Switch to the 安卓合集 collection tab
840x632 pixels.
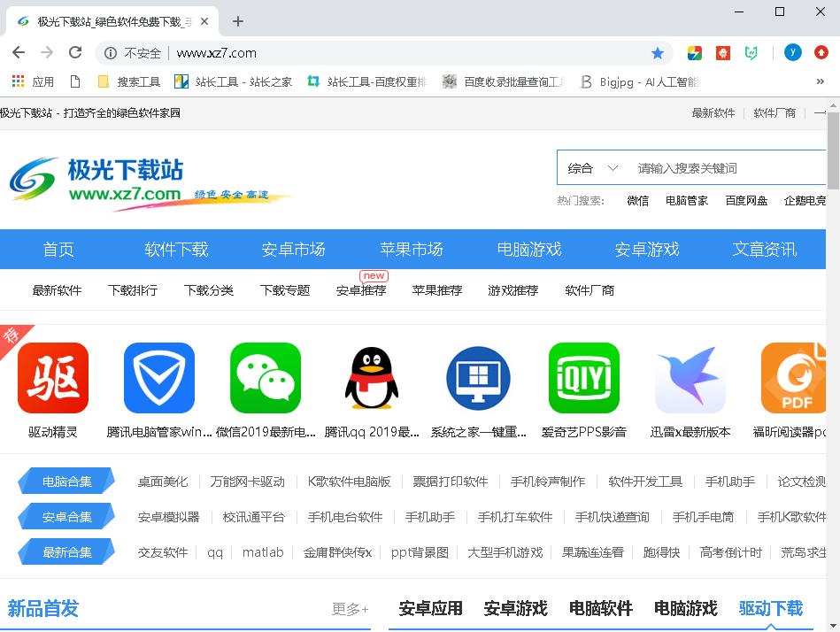pyautogui.click(x=66, y=516)
